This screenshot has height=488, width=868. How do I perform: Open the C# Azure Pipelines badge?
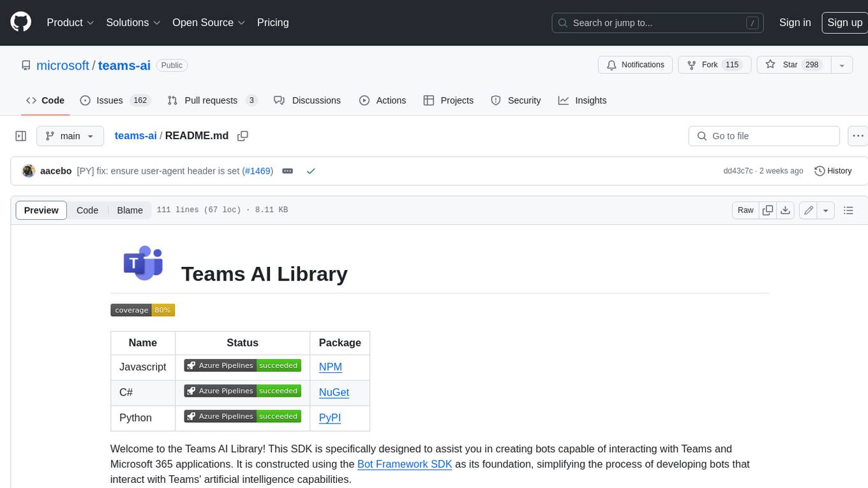coord(243,391)
